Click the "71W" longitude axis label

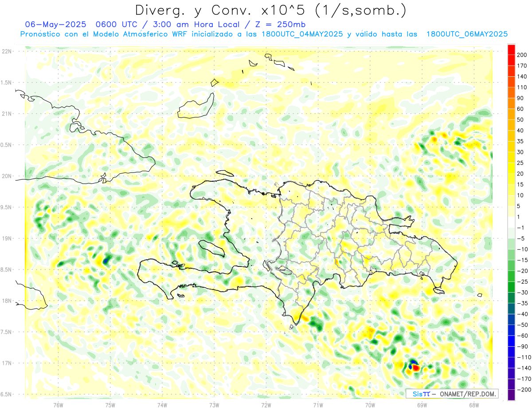click(x=318, y=405)
